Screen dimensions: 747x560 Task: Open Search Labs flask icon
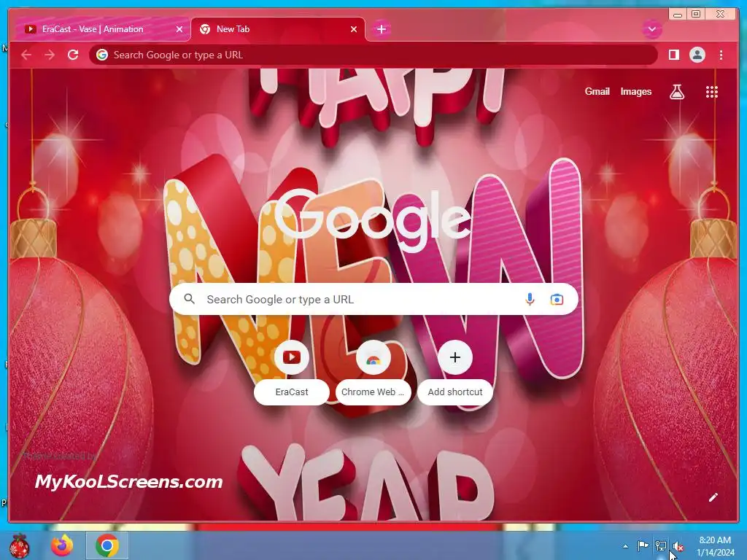pos(676,92)
